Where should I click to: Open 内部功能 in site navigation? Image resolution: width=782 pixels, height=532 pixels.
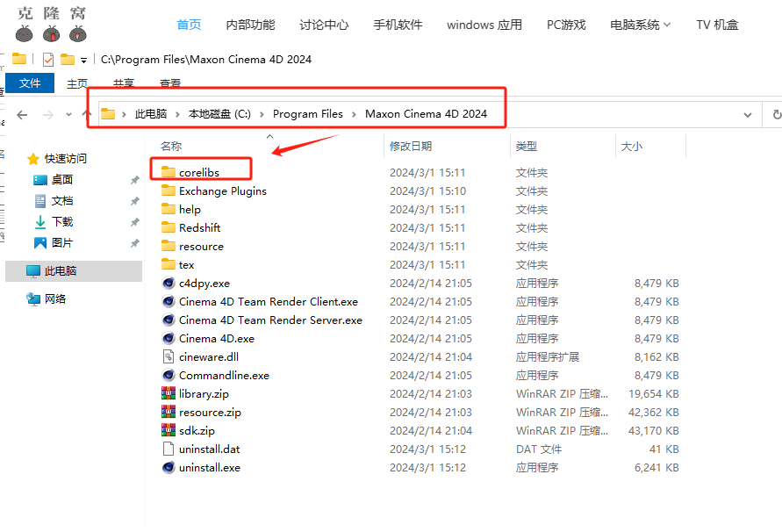click(250, 25)
